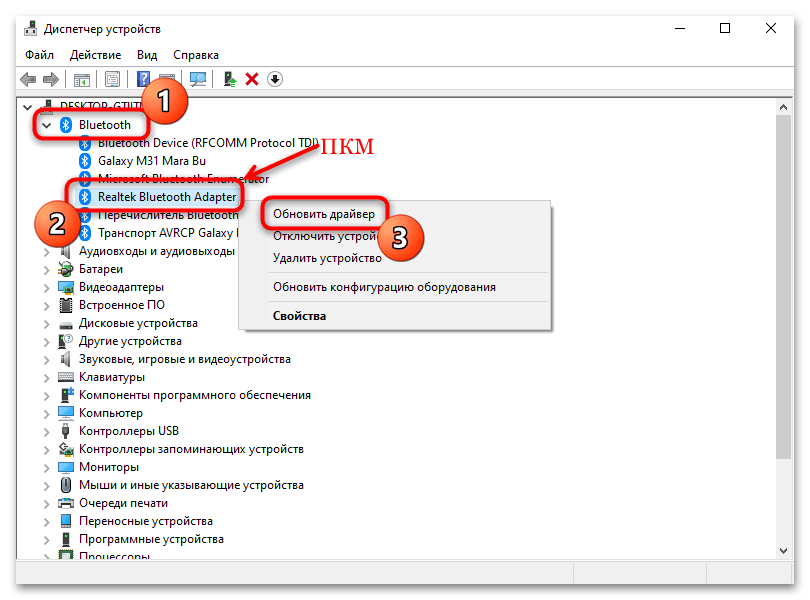This screenshot has width=810, height=600.
Task: Click the Galaxy M31 Mara Bu Bluetooth icon
Action: pyautogui.click(x=85, y=161)
